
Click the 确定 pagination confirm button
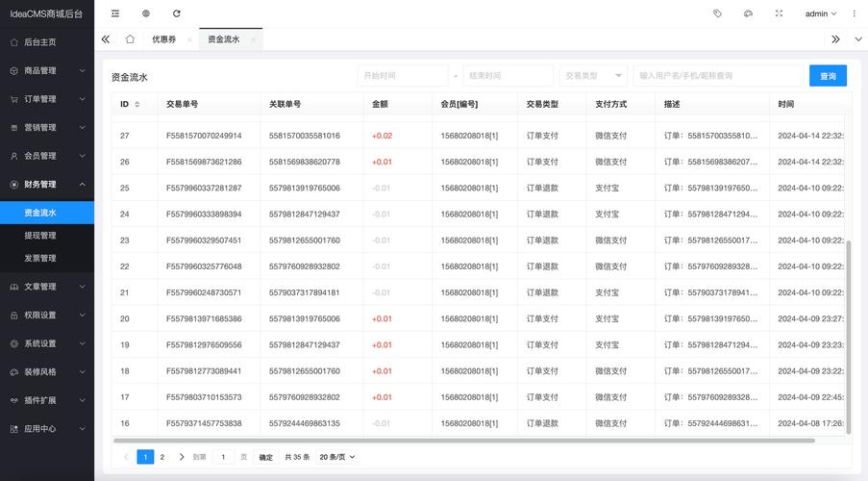(266, 457)
